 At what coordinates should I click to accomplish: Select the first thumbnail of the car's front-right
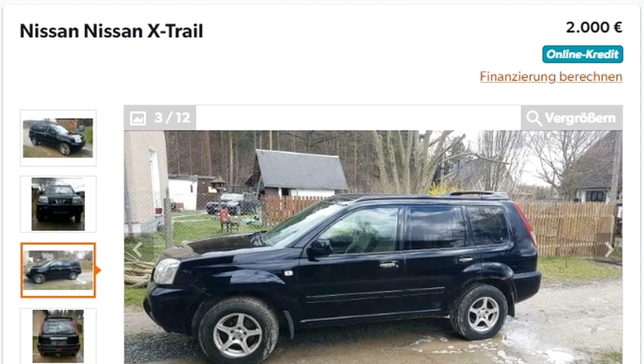[x=58, y=138]
